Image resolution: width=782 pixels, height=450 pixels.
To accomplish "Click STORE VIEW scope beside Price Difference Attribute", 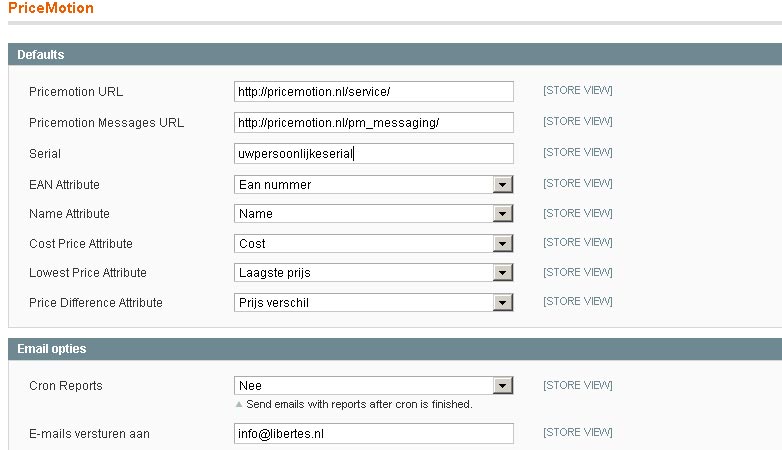I will pos(578,301).
